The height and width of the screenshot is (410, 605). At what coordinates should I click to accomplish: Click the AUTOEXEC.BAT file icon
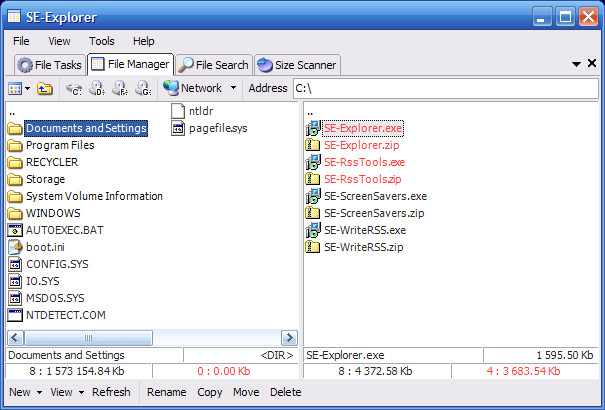pos(15,230)
